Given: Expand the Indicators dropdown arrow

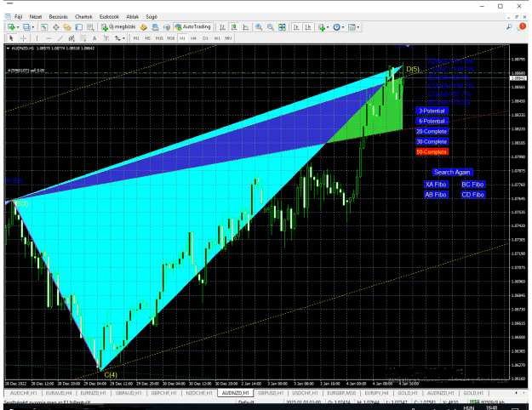Looking at the screenshot, I should click(x=328, y=27).
